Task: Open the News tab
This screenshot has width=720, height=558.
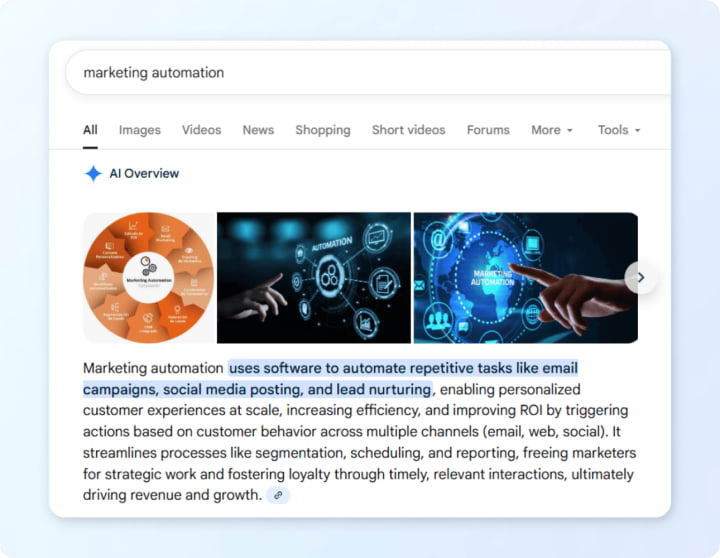Action: 258,130
